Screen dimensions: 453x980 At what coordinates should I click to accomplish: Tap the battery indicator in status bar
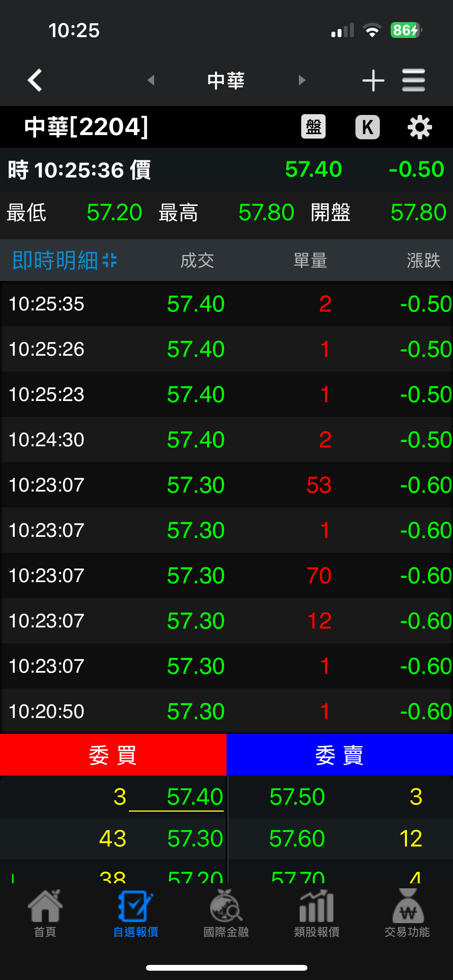[406, 30]
